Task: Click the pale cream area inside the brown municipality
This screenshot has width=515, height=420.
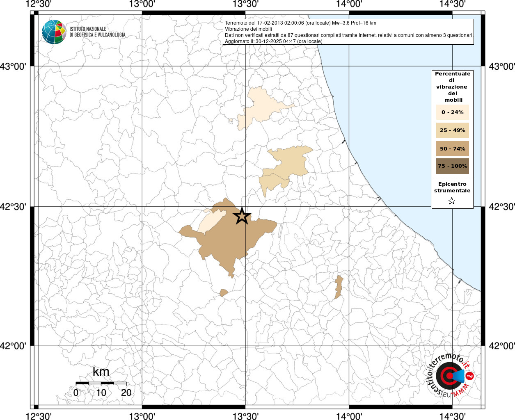Action: pyautogui.click(x=211, y=221)
